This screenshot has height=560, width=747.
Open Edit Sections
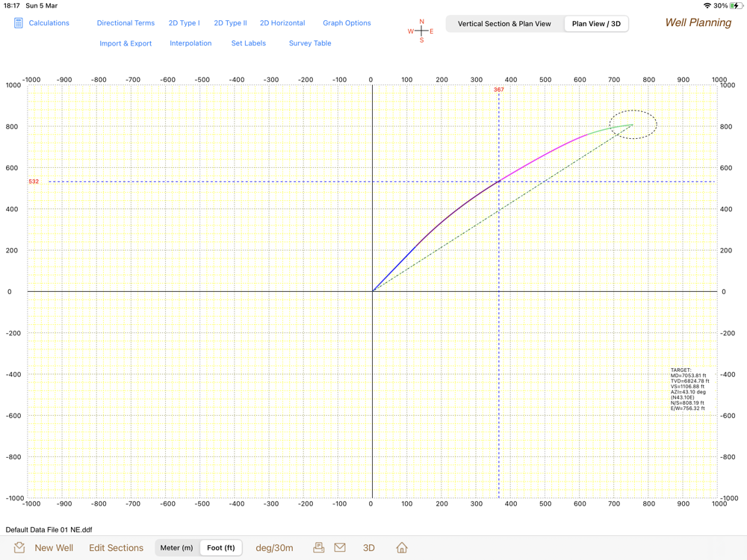click(117, 548)
